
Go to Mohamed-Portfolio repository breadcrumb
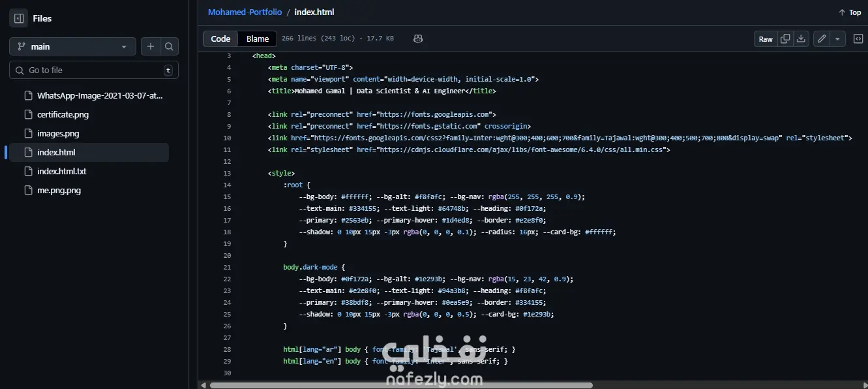click(x=245, y=12)
